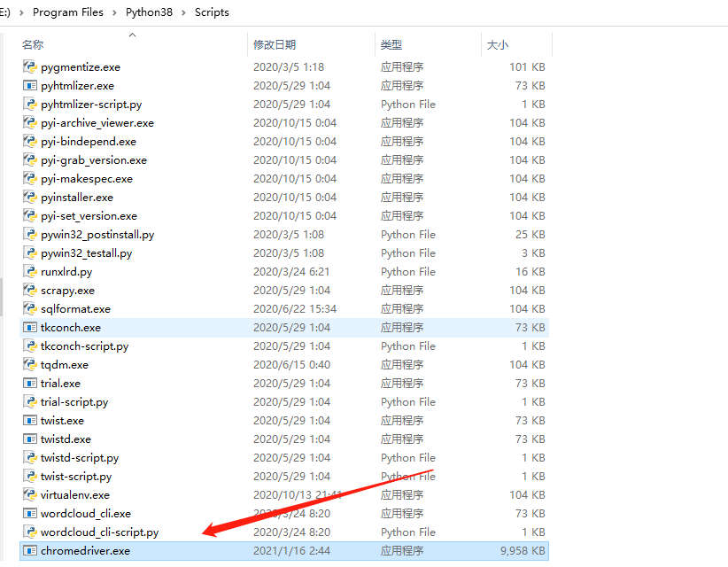Select file name virtualenv.exe
This screenshot has width=728, height=567.
75,494
